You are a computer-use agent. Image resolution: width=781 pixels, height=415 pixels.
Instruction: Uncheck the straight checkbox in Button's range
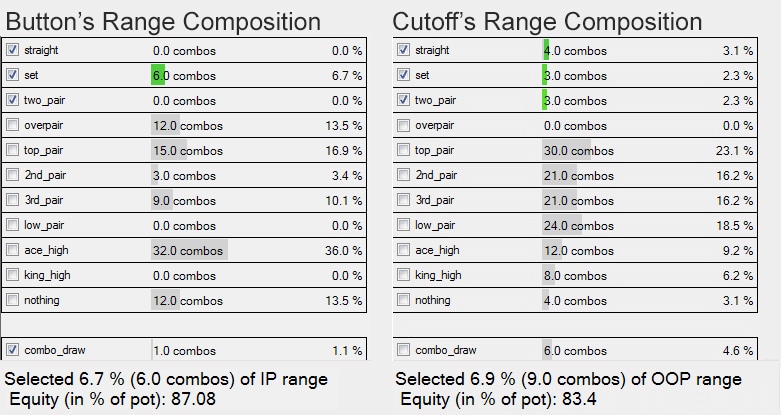pyautogui.click(x=12, y=50)
